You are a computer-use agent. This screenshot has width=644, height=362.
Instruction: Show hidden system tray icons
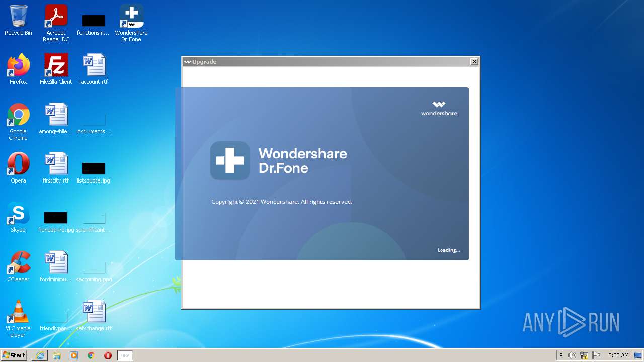tap(561, 355)
